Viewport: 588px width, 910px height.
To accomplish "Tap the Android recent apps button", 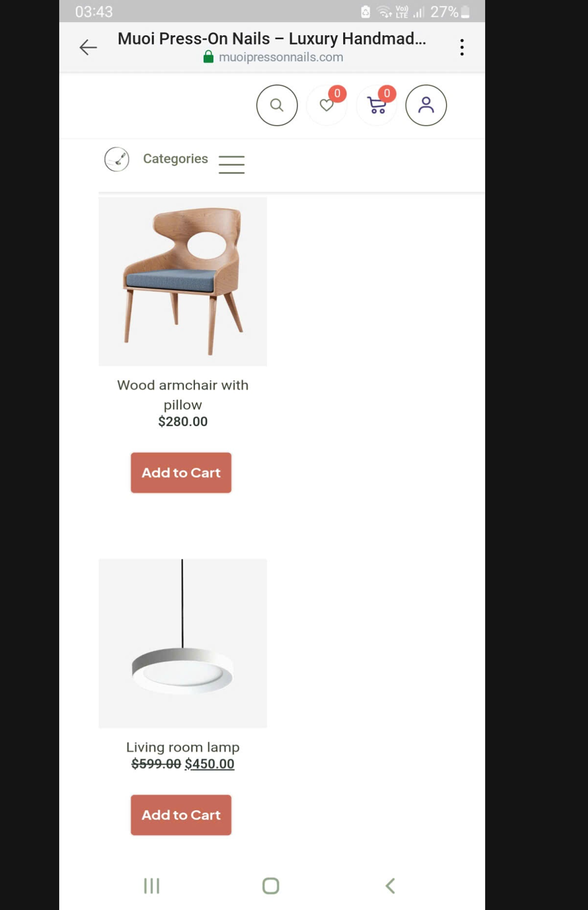I will click(152, 886).
